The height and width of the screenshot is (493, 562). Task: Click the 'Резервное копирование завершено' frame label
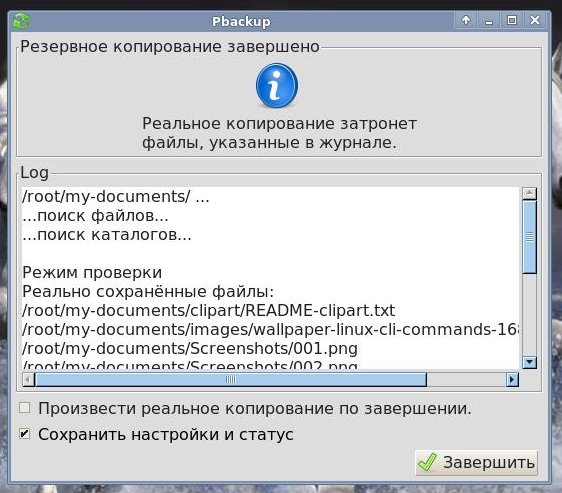coord(170,47)
